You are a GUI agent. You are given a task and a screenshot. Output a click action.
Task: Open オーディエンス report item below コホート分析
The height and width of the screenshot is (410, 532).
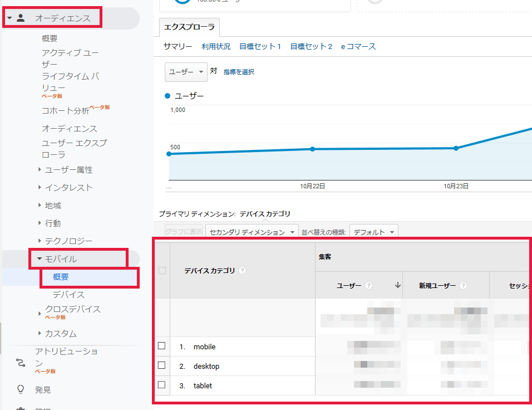coord(70,129)
